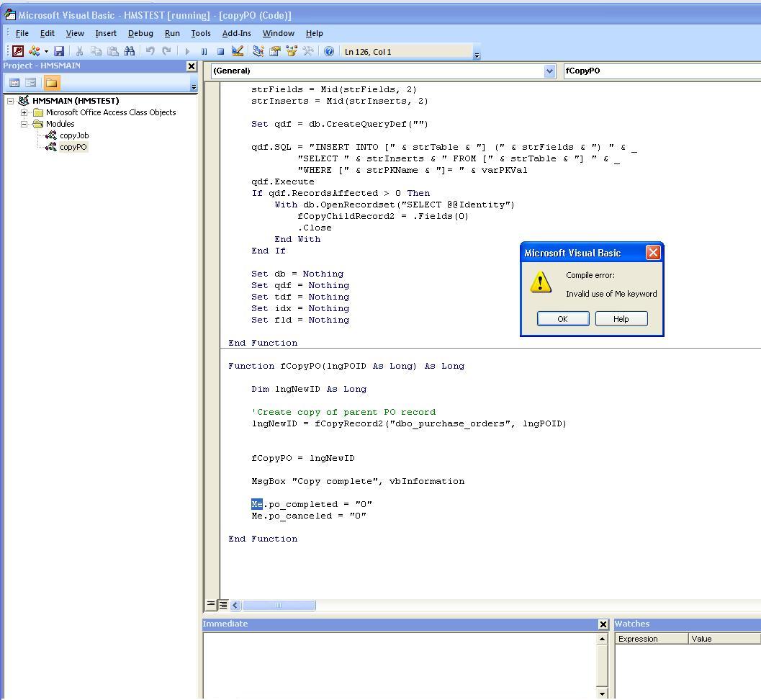Select the copyJob module in tree
This screenshot has width=761, height=700.
73,135
